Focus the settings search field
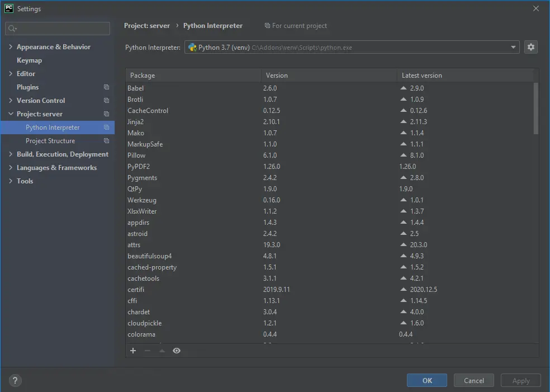Image resolution: width=550 pixels, height=392 pixels. [61, 29]
